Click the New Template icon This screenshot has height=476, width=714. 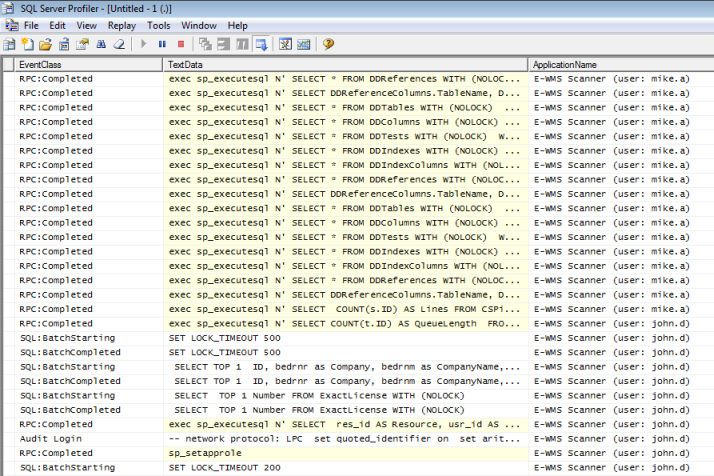28,44
